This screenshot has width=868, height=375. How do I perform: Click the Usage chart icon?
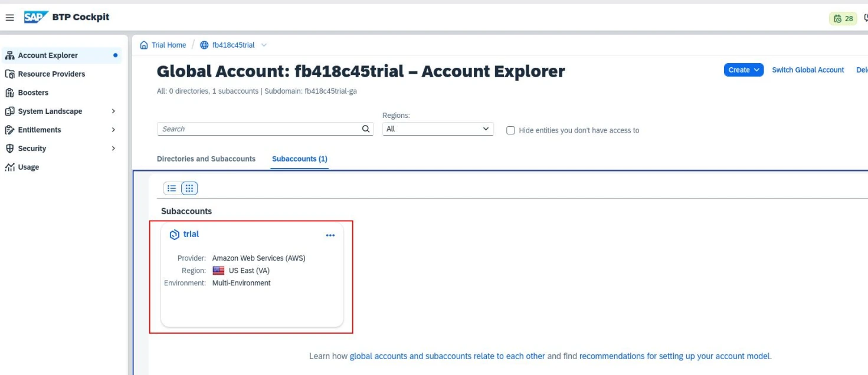9,167
